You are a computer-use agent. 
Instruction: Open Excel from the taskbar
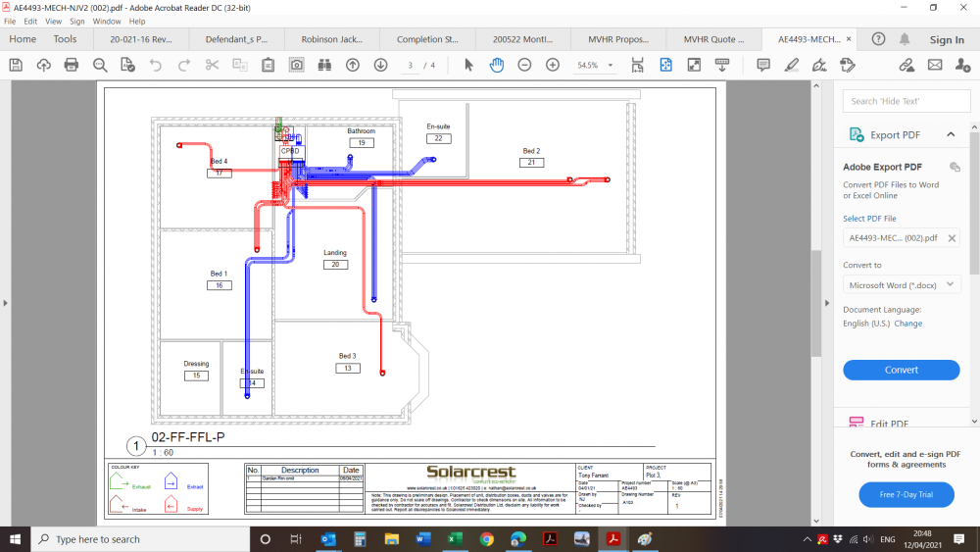(455, 539)
